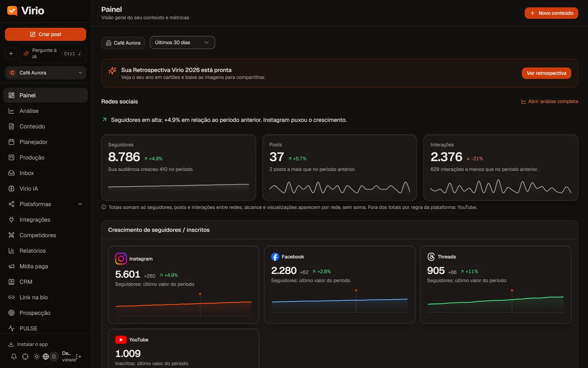The image size is (588, 368).
Task: Select Painel in the sidebar
Action: coord(46,95)
